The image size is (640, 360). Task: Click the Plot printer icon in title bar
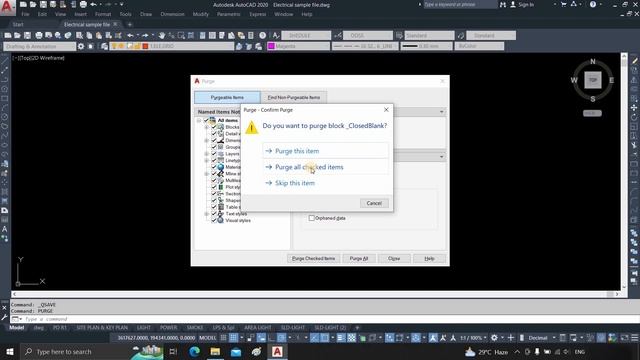click(x=83, y=4)
